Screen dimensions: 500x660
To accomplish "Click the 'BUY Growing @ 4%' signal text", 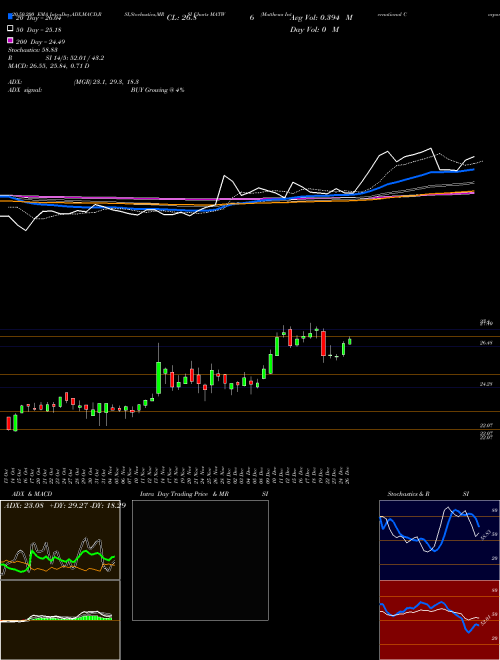I will tap(157, 90).
